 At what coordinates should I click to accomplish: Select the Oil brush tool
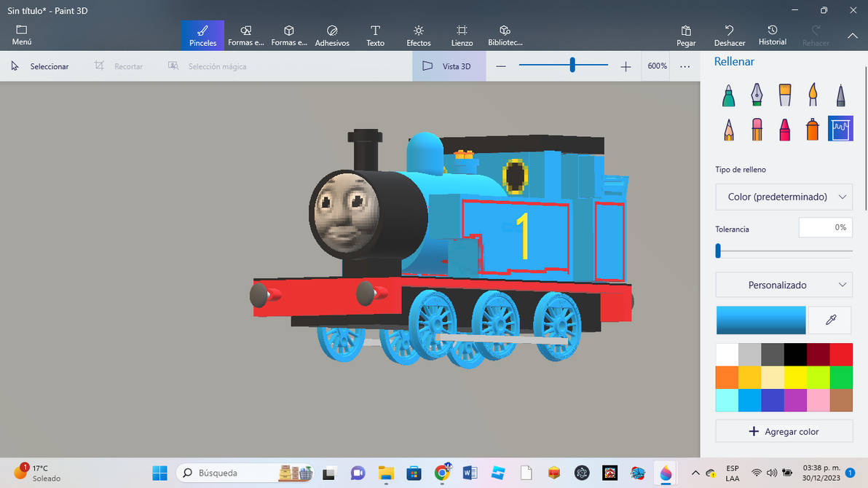(x=784, y=95)
